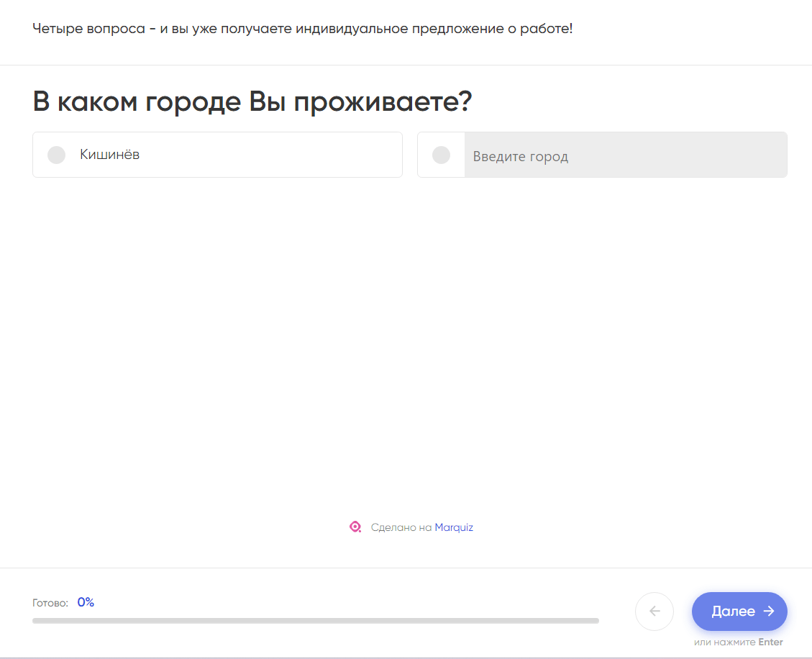This screenshot has height=659, width=812.
Task: Select the custom city radio button
Action: tap(441, 155)
